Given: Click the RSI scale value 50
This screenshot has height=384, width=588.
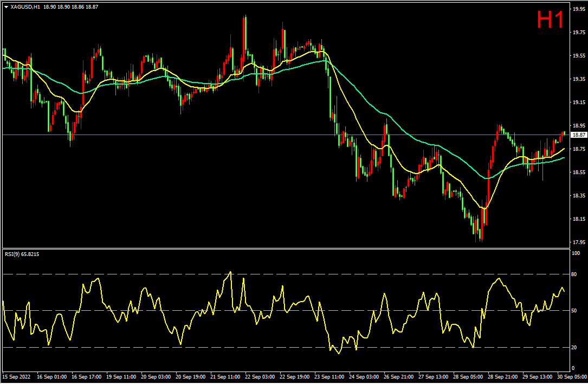Looking at the screenshot, I should [x=574, y=311].
